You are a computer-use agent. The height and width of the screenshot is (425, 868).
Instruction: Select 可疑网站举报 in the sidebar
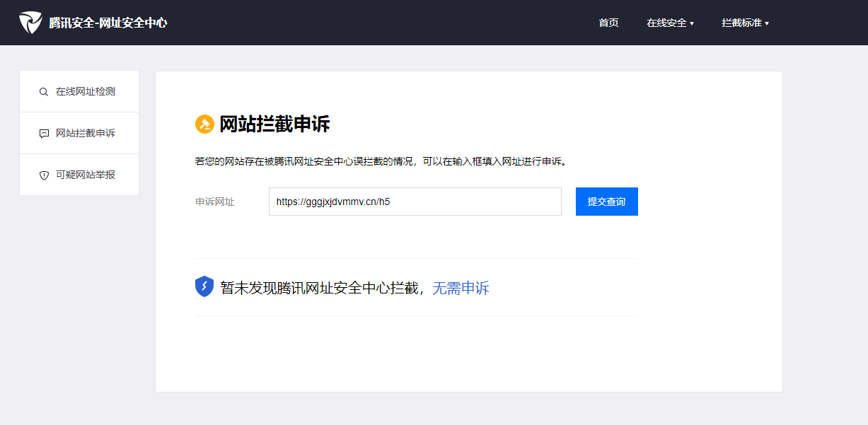[x=79, y=175]
